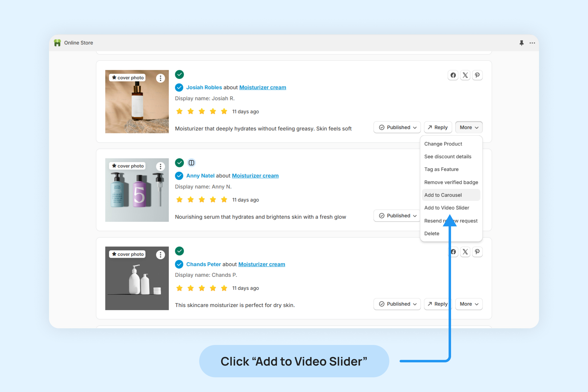Open Moisturizer cream link in Chands' review
The height and width of the screenshot is (392, 588).
[261, 264]
